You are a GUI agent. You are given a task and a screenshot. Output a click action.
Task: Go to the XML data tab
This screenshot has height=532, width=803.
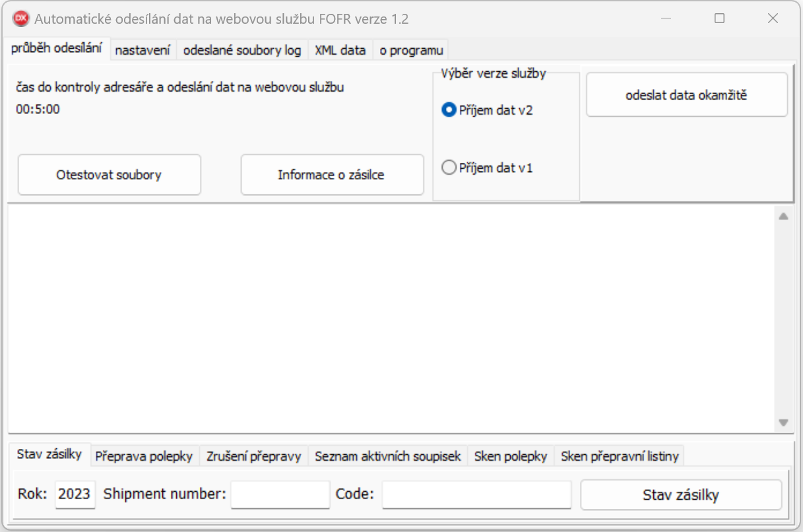point(340,50)
